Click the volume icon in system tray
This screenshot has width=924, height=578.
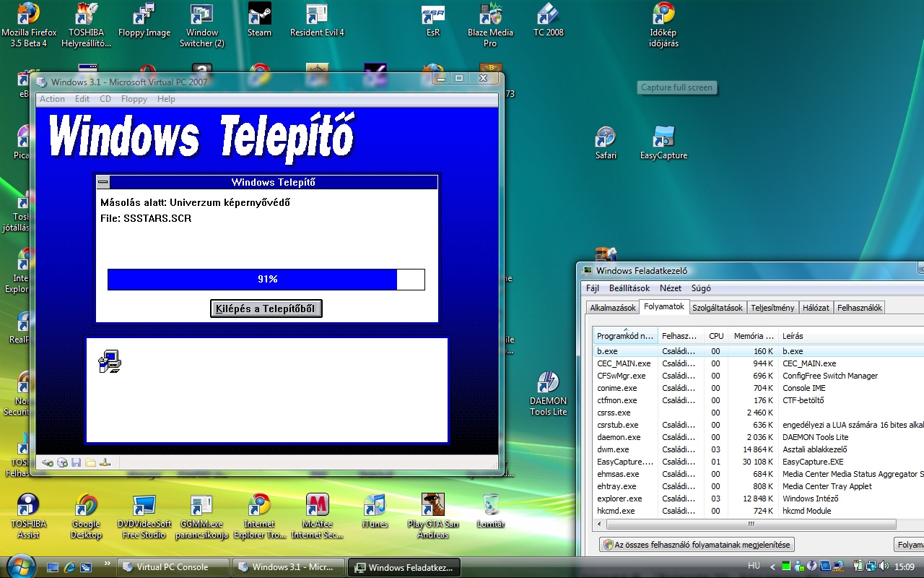pyautogui.click(x=884, y=566)
